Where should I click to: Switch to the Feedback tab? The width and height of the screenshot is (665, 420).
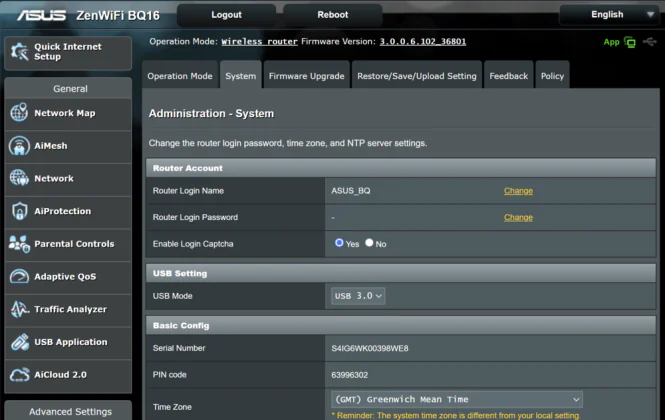point(509,76)
